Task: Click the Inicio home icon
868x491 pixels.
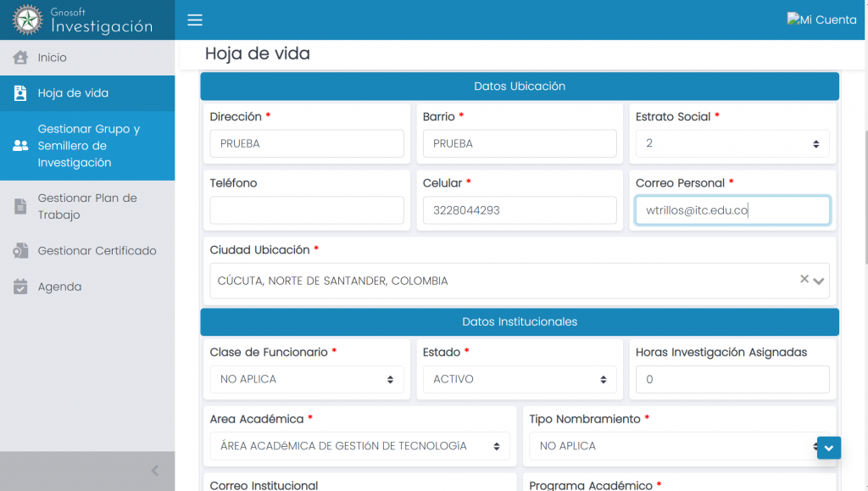Action: click(x=20, y=58)
